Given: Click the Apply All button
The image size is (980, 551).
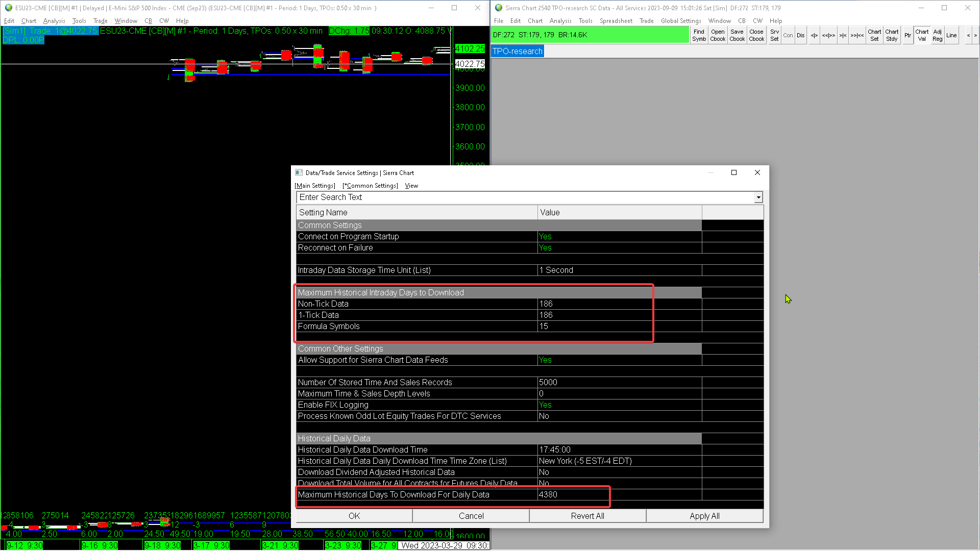Looking at the screenshot, I should tap(704, 516).
